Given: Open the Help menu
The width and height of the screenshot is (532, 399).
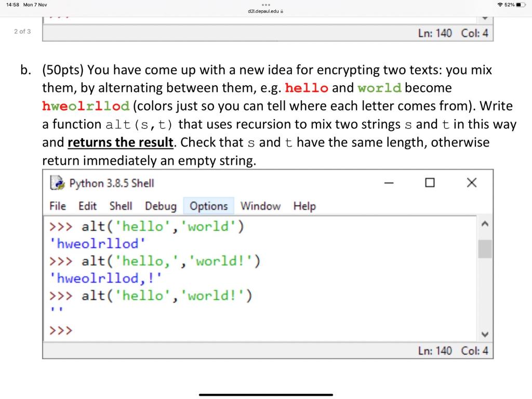Looking at the screenshot, I should click(x=304, y=206).
